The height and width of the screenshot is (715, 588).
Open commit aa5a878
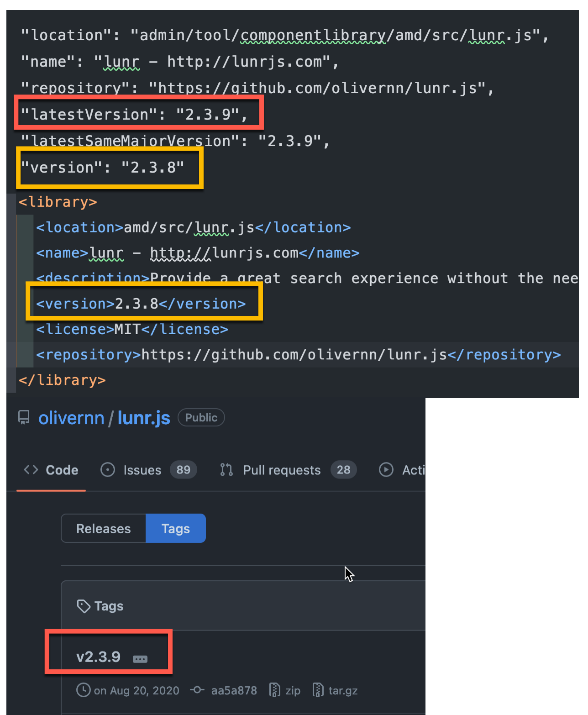pyautogui.click(x=234, y=690)
